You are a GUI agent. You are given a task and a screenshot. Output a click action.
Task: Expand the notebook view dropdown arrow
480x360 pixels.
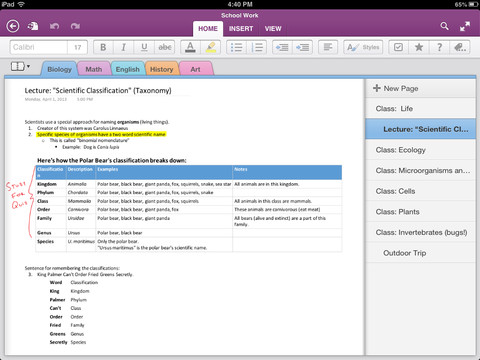coord(28,66)
